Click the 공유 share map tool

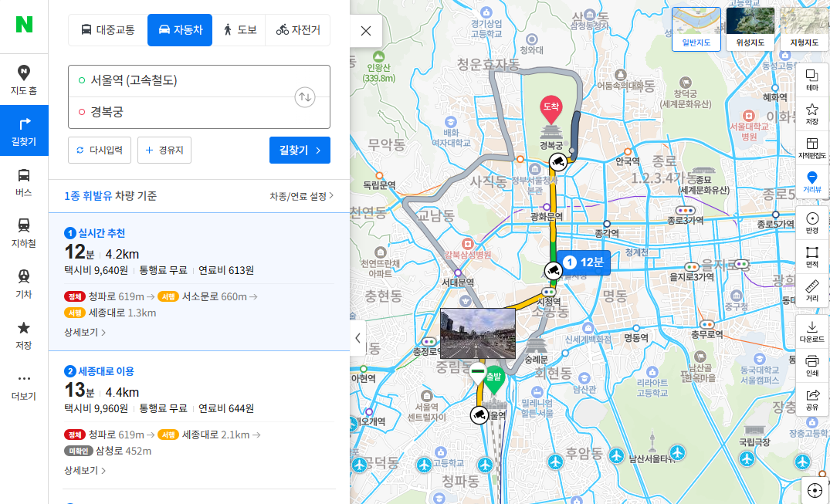[x=812, y=399]
